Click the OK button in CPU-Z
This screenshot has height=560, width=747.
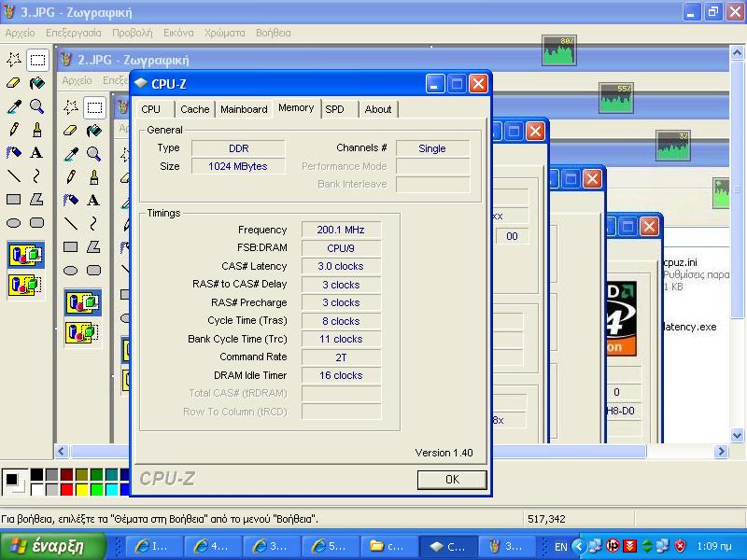[x=452, y=479]
